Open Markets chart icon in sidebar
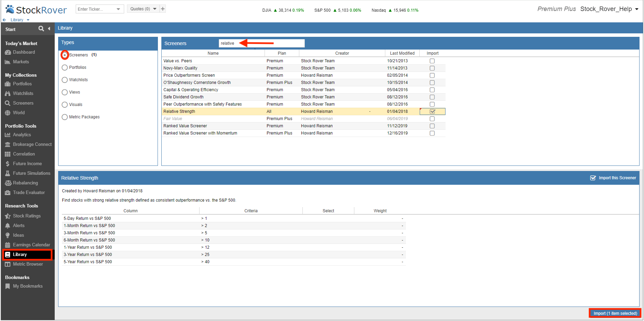644x321 pixels. pos(8,62)
